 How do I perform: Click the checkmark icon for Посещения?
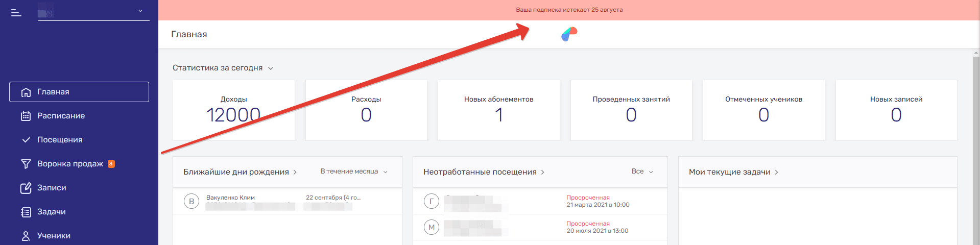tap(26, 140)
